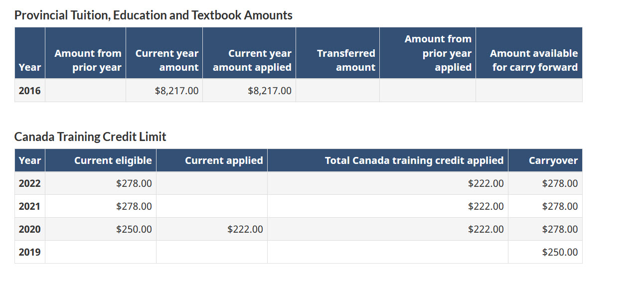Click the 2021 total credit applied $222.00 cell
The image size is (644, 286).
[x=388, y=206]
